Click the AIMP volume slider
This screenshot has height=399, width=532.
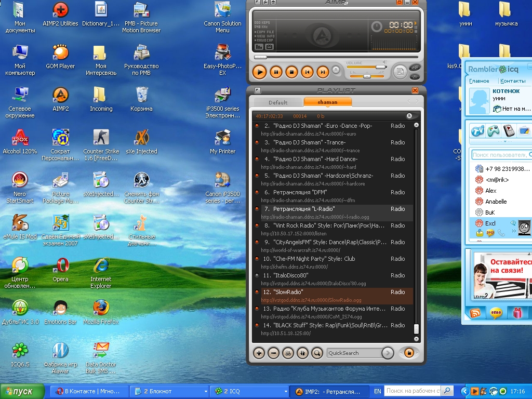[367, 67]
